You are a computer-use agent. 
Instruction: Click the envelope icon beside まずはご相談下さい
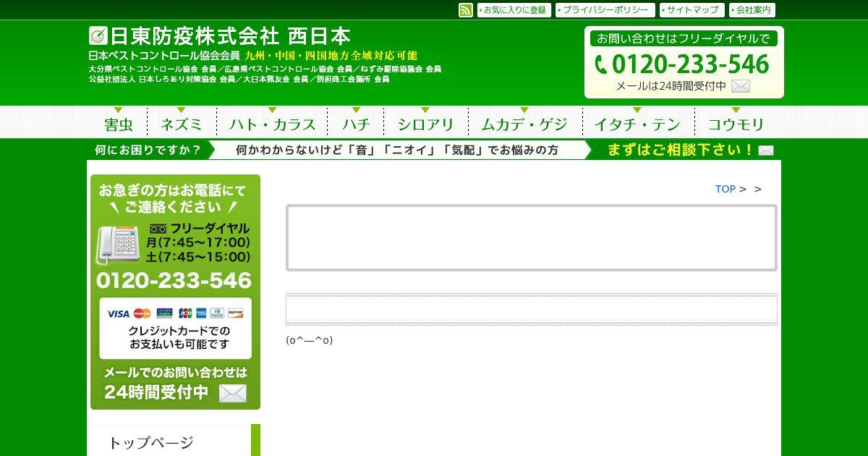pyautogui.click(x=766, y=151)
